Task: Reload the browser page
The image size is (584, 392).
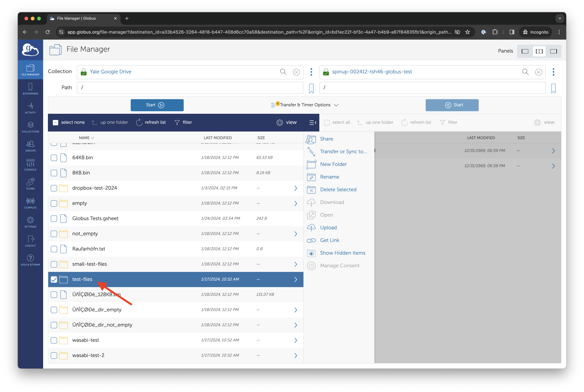Action: tap(48, 32)
